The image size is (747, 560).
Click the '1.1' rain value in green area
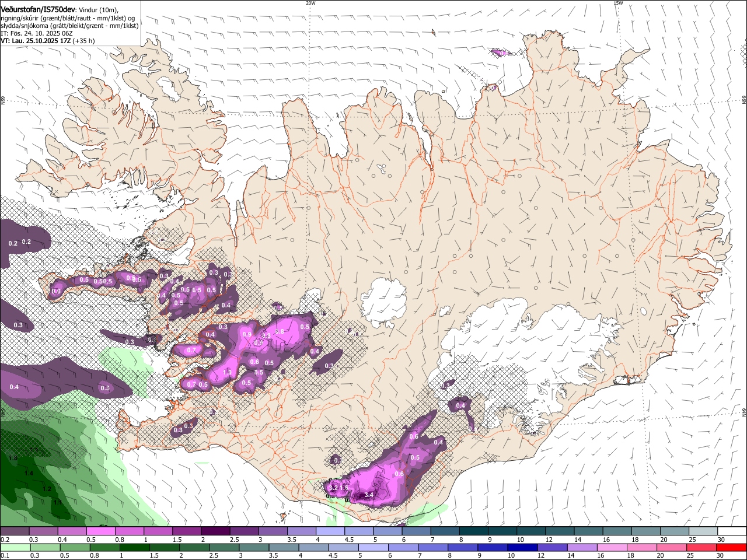click(x=58, y=502)
